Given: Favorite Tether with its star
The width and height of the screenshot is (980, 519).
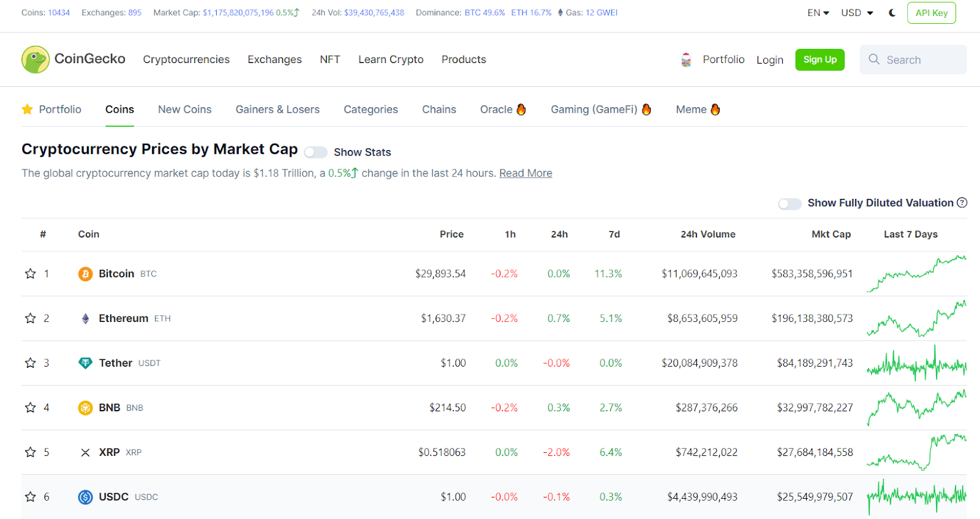Looking at the screenshot, I should click(x=30, y=363).
